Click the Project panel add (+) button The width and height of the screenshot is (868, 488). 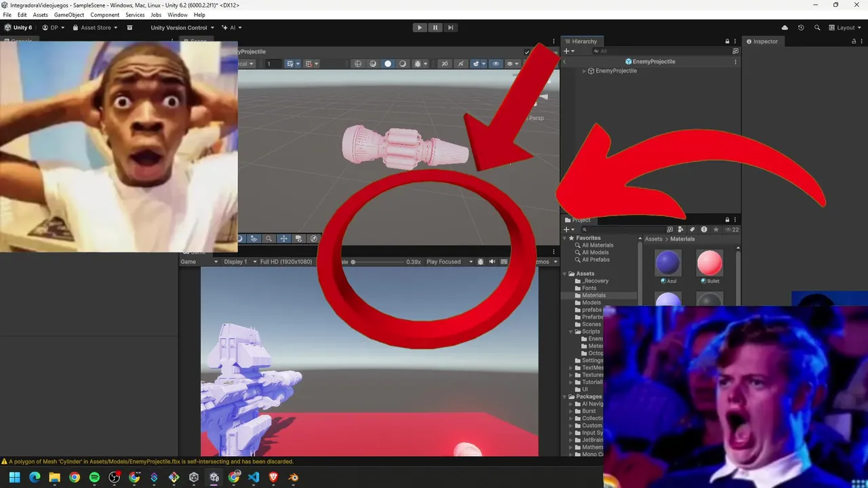click(568, 230)
